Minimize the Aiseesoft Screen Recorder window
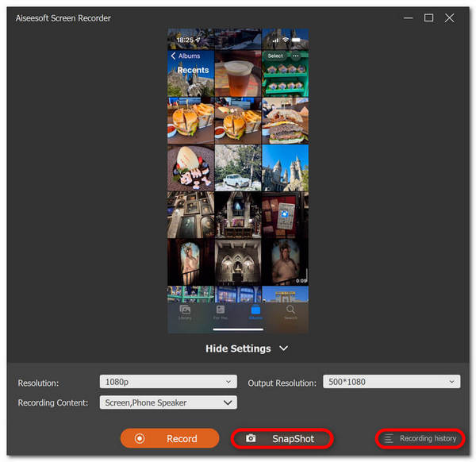This screenshot has height=462, width=476. [408, 18]
